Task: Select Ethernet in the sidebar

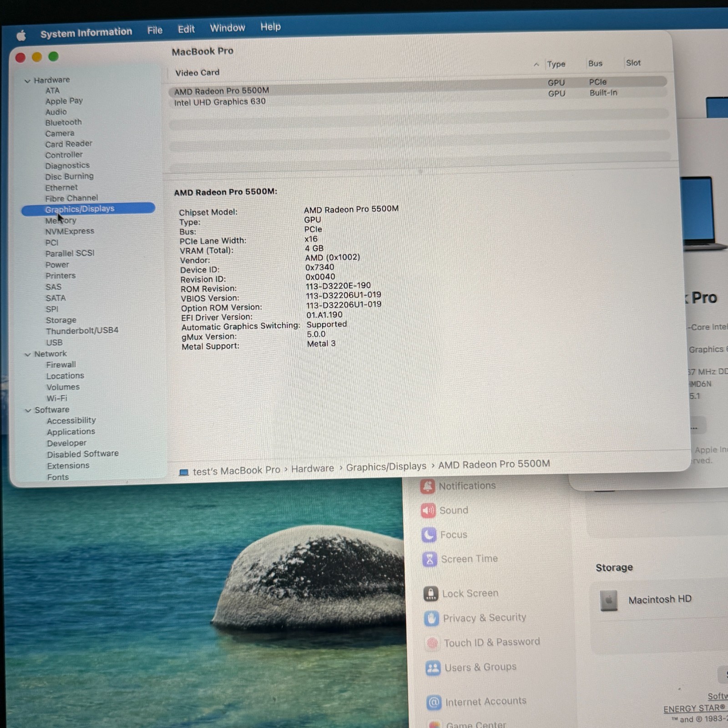Action: 61,187
